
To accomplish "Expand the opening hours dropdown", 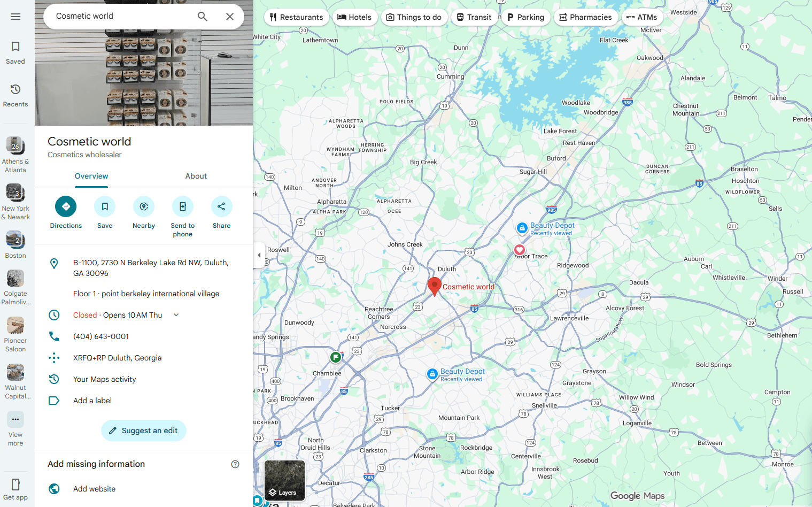I will [176, 315].
